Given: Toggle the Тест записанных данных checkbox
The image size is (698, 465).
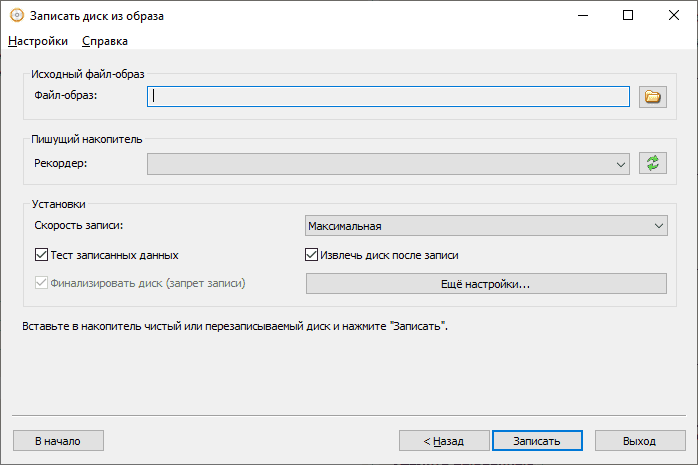Looking at the screenshot, I should tap(41, 255).
